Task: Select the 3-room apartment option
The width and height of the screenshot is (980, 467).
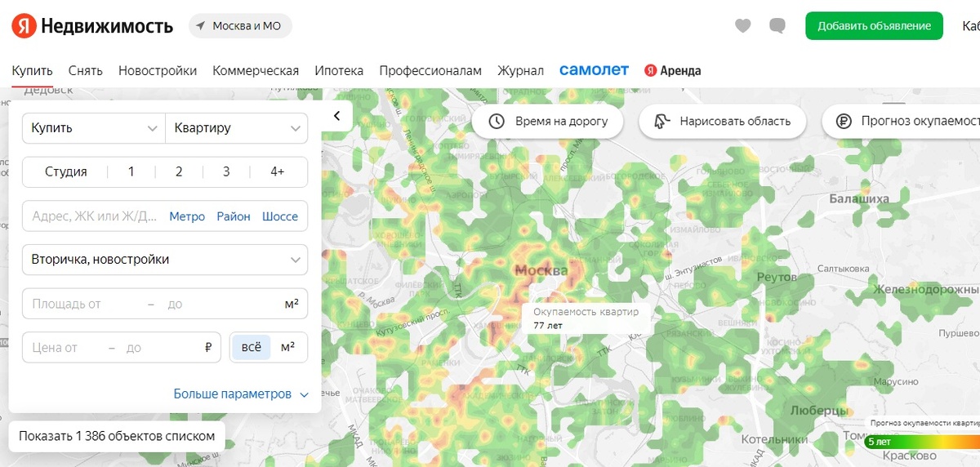Action: (226, 171)
